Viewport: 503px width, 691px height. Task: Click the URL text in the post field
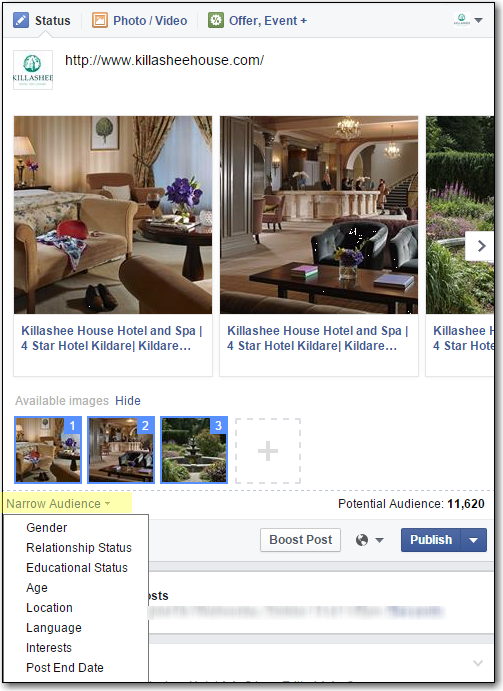pos(164,60)
